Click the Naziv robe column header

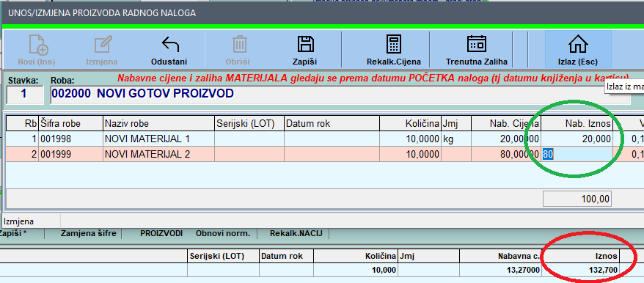(158, 124)
